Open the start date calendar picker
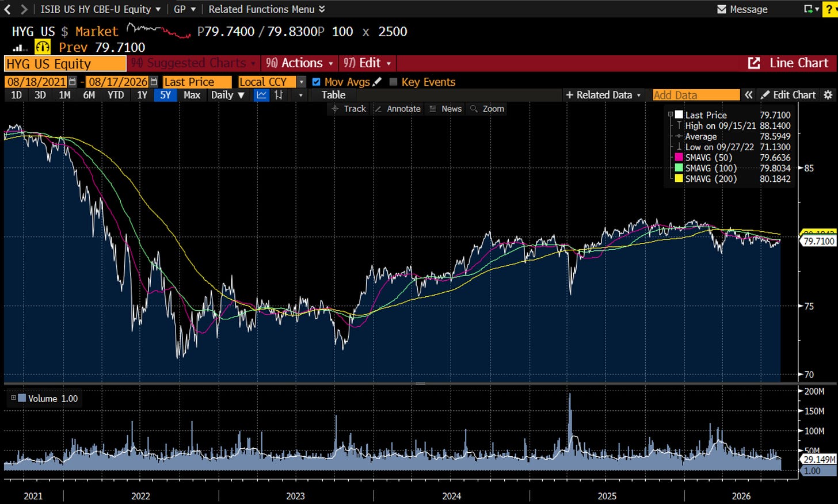The image size is (838, 504). 73,82
